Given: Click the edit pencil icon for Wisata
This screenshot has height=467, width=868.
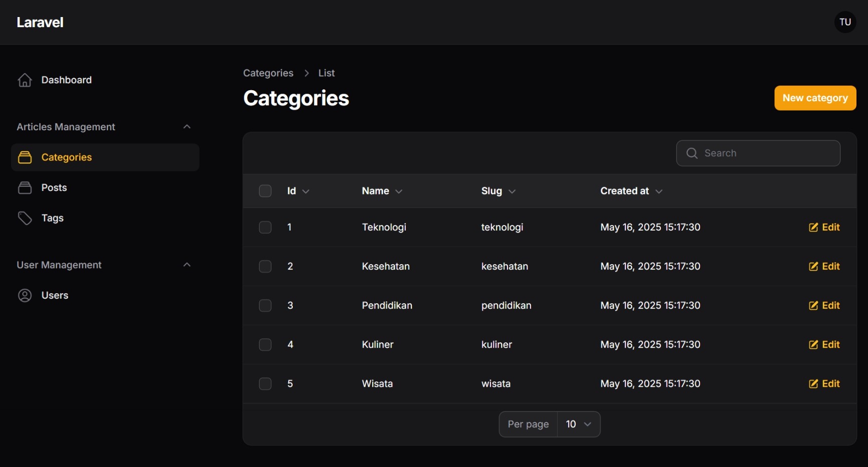Looking at the screenshot, I should (x=813, y=384).
